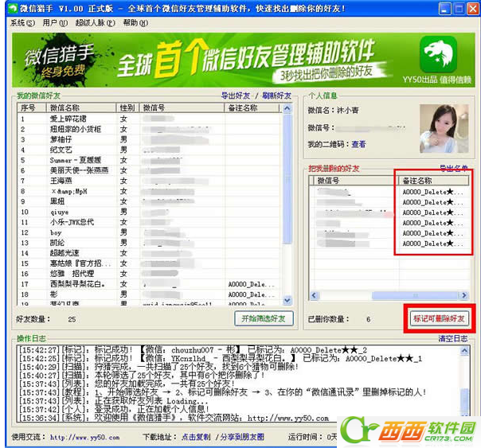481x448 pixels.
Task: Select last A0000_Delete★ row in deleted list
Action: [x=389, y=244]
